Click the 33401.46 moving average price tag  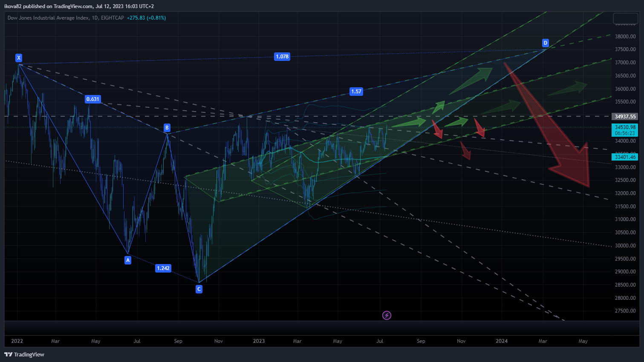point(625,157)
